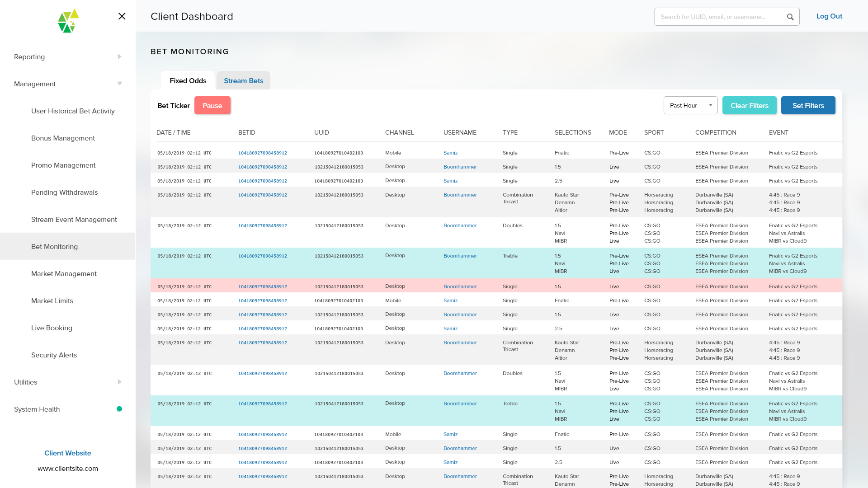
Task: Close the sidebar with X icon
Action: click(122, 16)
